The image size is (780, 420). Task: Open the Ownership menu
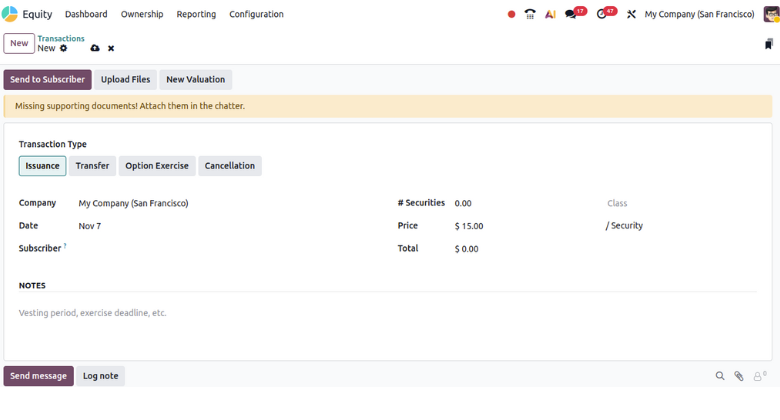[x=142, y=14]
